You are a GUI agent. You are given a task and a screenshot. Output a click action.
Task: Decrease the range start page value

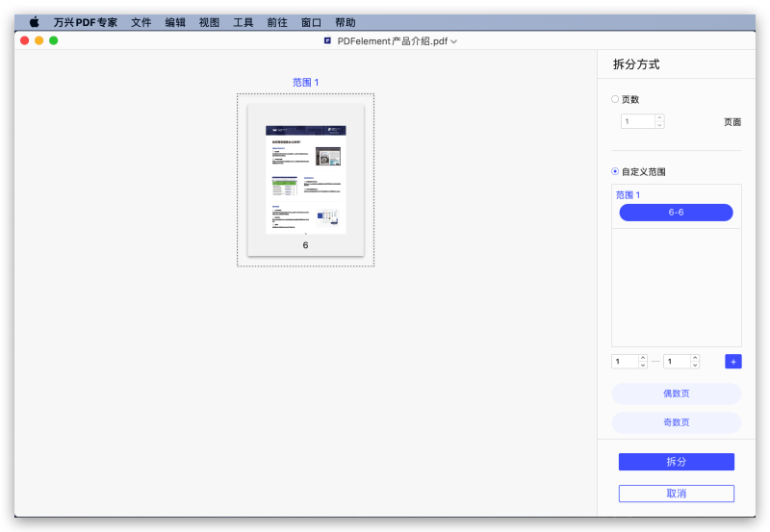643,366
